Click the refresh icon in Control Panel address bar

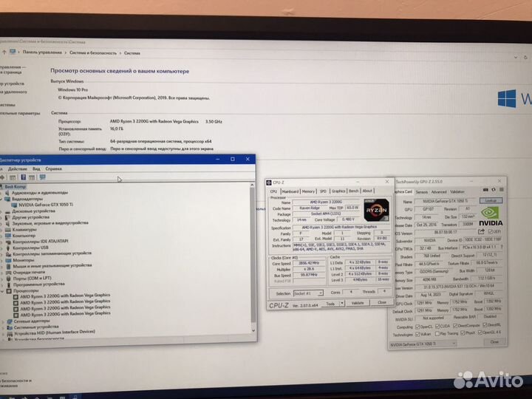(x=525, y=58)
